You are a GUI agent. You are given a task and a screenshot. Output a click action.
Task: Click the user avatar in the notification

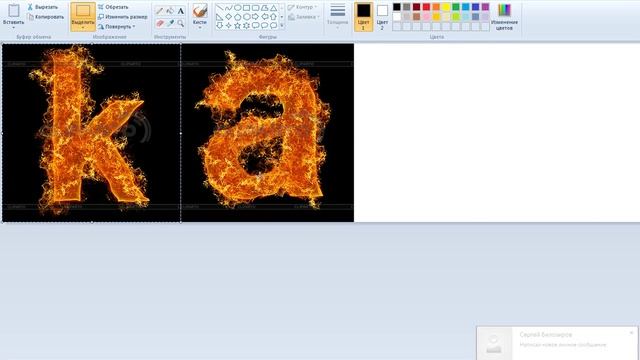[x=494, y=343]
